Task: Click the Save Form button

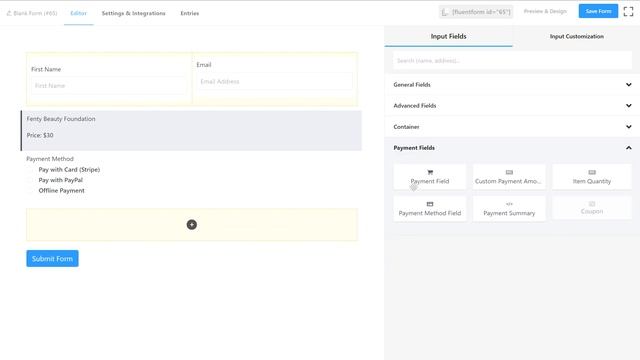Action: (598, 11)
